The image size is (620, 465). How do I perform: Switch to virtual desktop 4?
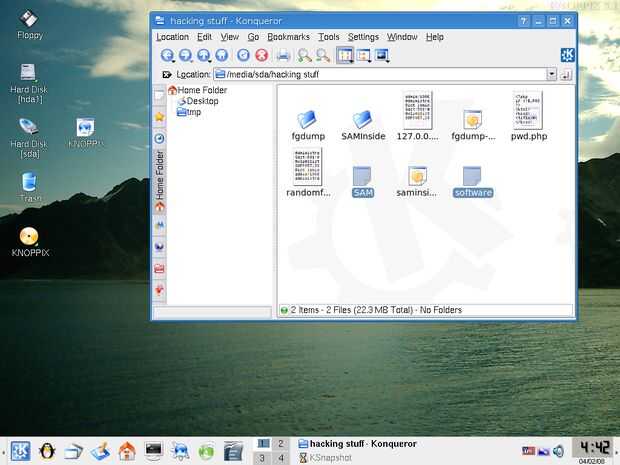pos(281,458)
